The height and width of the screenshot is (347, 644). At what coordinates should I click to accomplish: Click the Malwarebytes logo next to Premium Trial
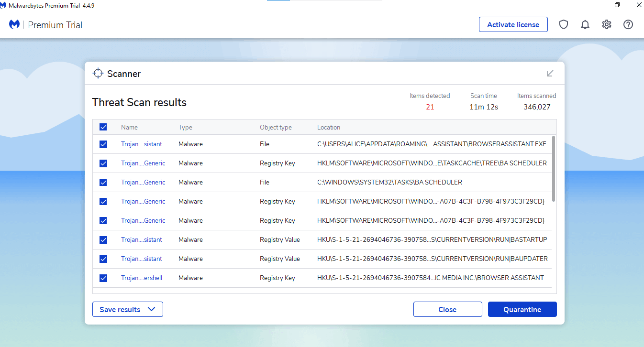point(14,24)
